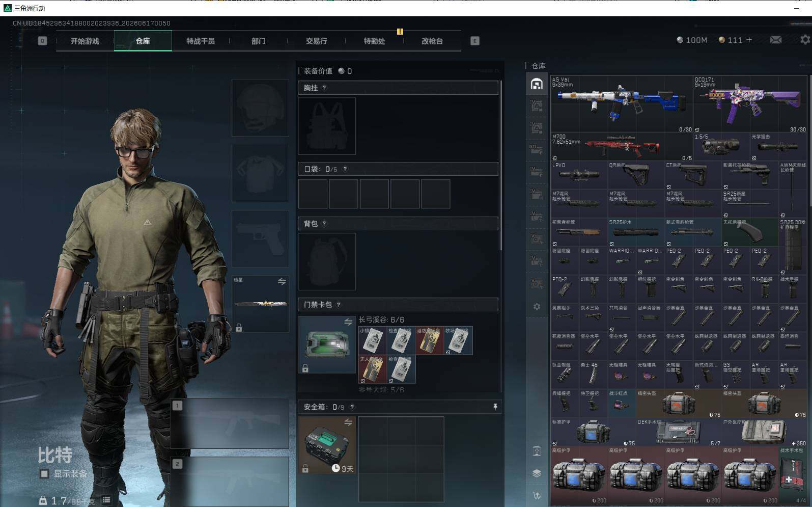Image resolution: width=812 pixels, height=507 pixels.
Task: Tick the 显示装备 checkbox
Action: (44, 474)
